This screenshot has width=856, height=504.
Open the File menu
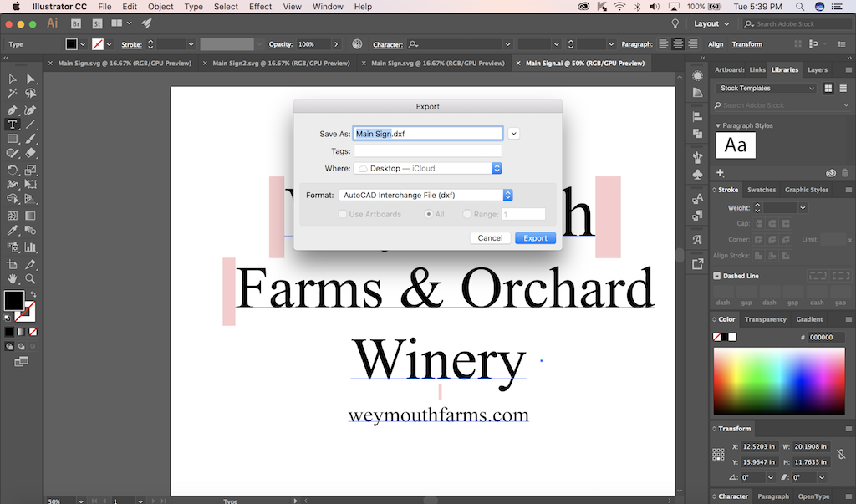(104, 7)
